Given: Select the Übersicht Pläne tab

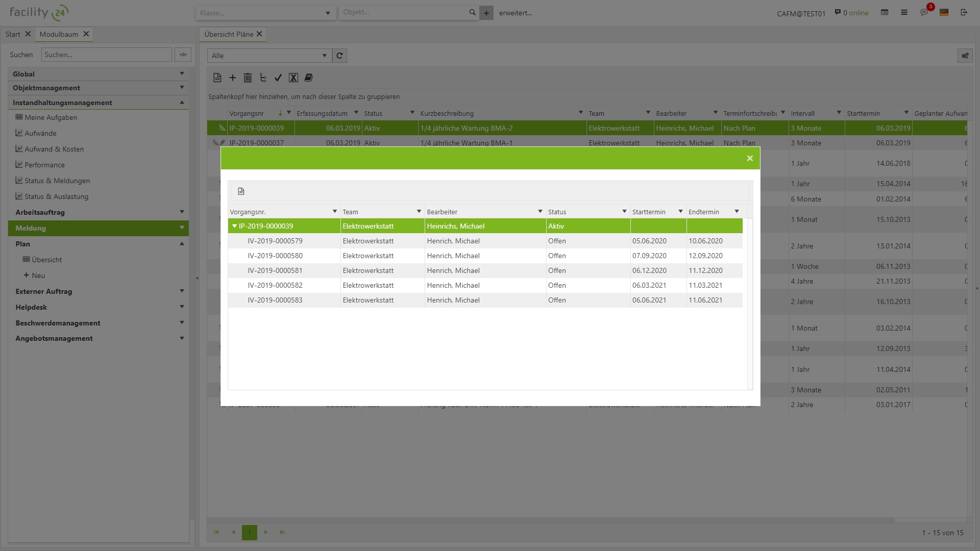Looking at the screenshot, I should coord(229,34).
